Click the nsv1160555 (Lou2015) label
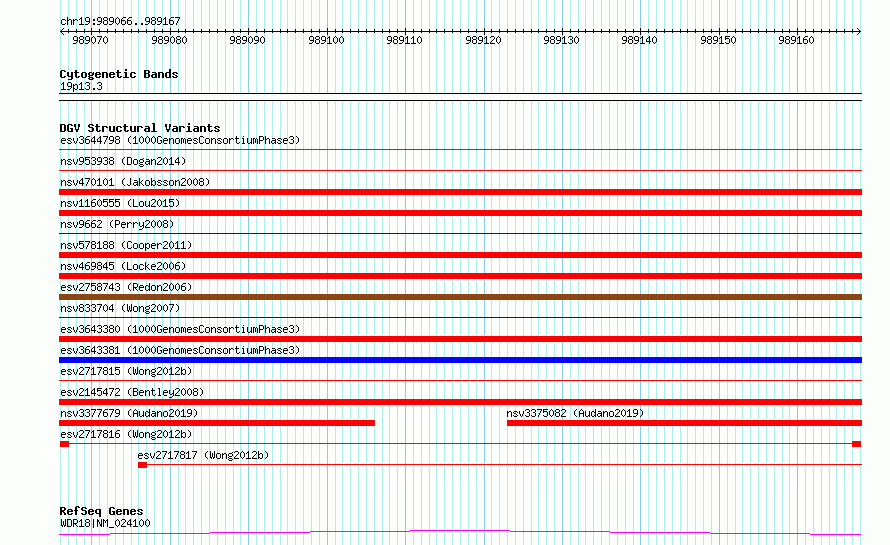This screenshot has width=890, height=545. pyautogui.click(x=120, y=203)
